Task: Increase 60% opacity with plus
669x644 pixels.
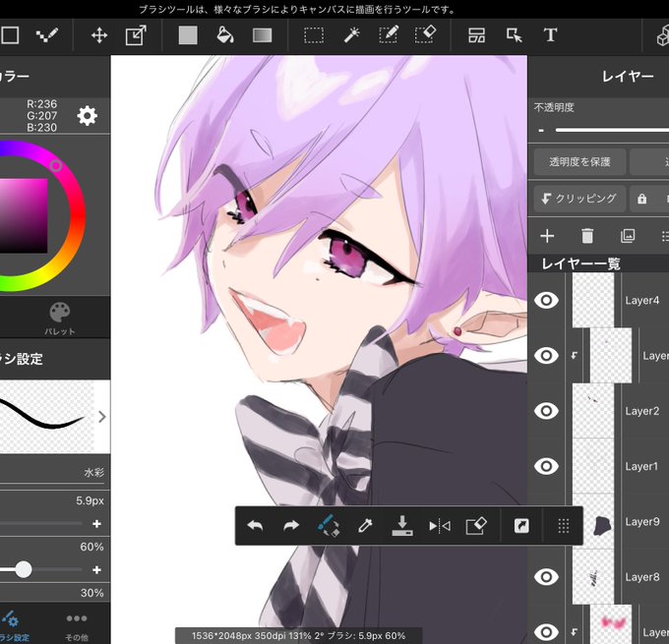Action: coord(96,570)
